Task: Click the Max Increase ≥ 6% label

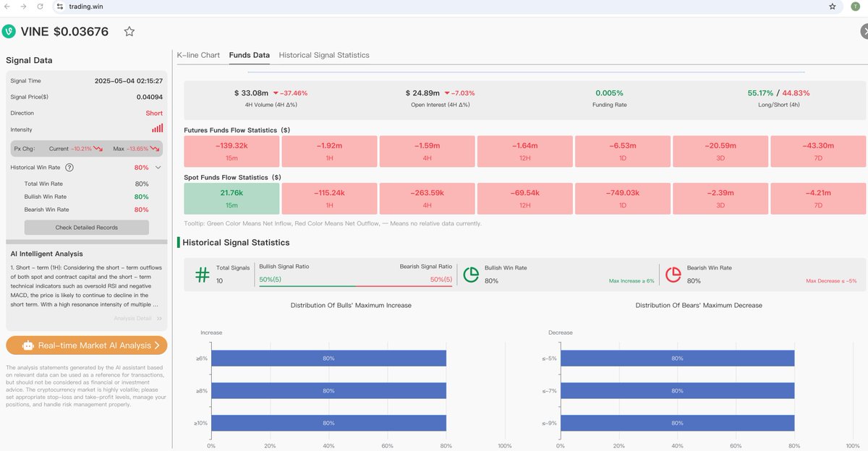Action: click(x=631, y=280)
